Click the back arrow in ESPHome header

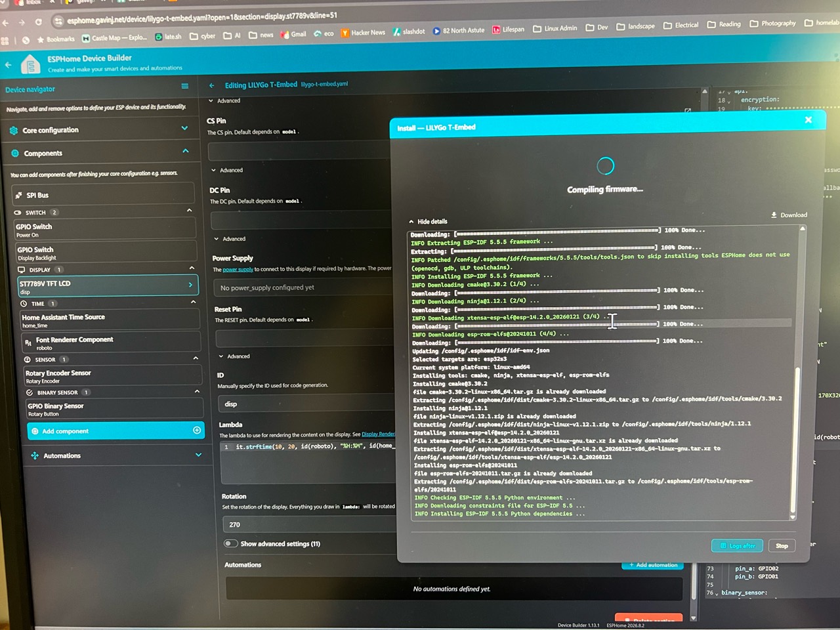pyautogui.click(x=9, y=64)
